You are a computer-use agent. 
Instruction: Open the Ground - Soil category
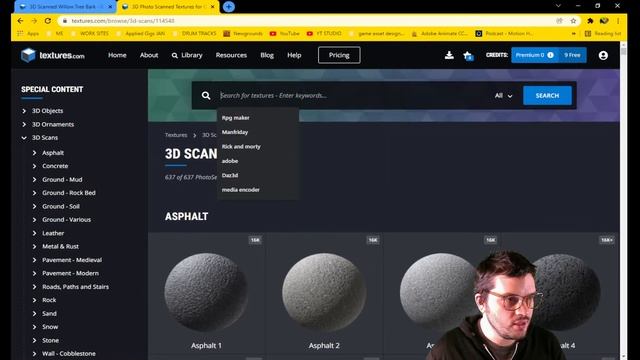(61, 206)
